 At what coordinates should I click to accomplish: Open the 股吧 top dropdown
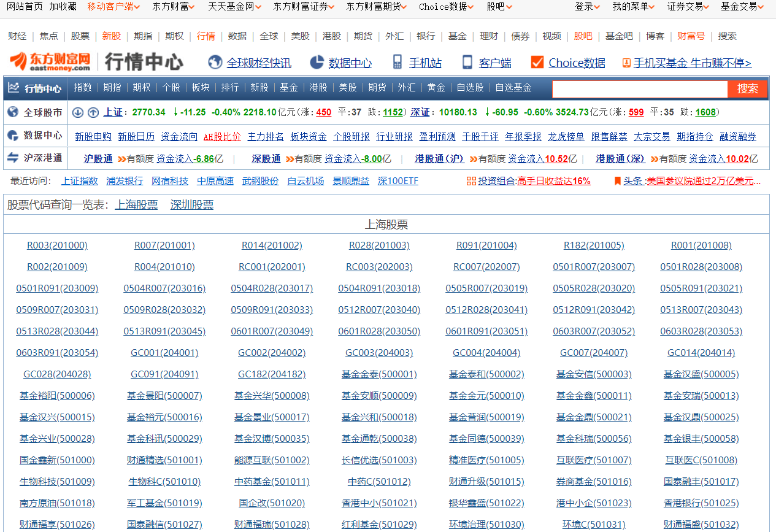click(500, 7)
